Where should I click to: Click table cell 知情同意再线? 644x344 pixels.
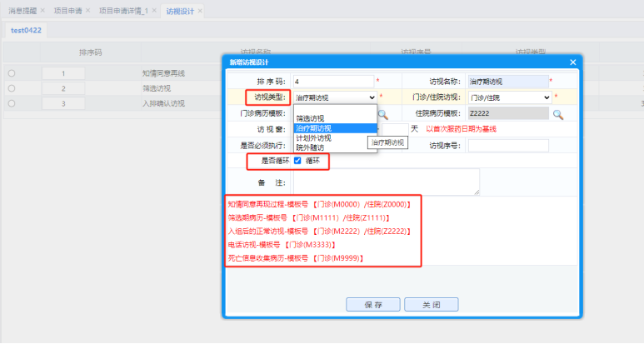163,73
